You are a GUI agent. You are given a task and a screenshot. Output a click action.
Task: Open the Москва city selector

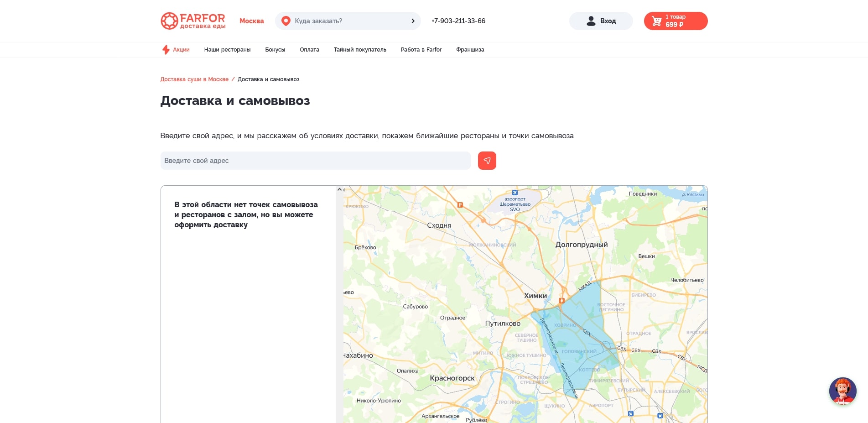pos(251,21)
